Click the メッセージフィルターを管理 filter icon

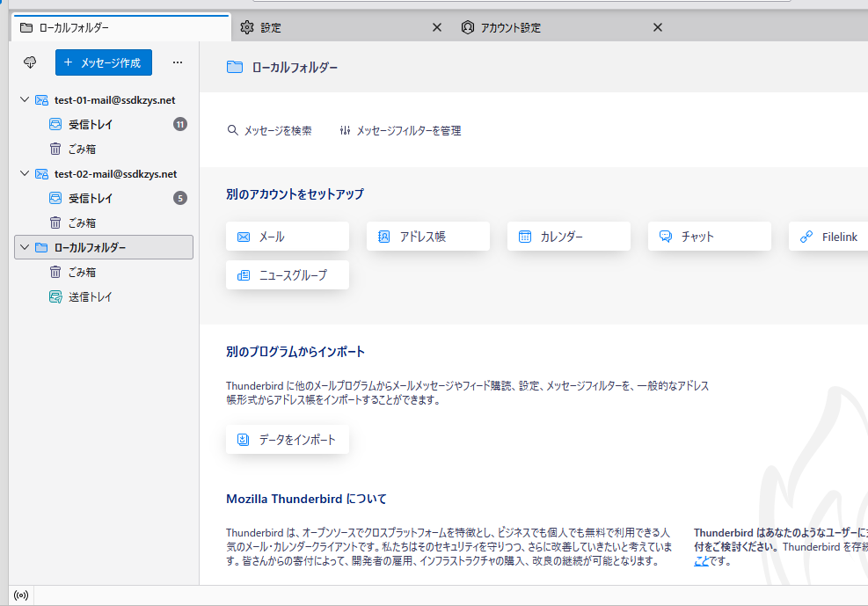coord(345,130)
